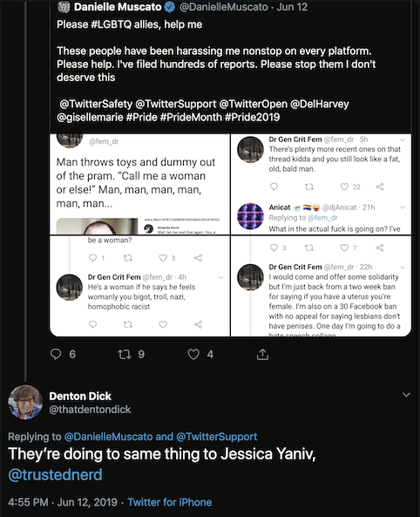The width and height of the screenshot is (420, 517).
Task: Follow the @trustednerd mention link
Action: tap(55, 475)
